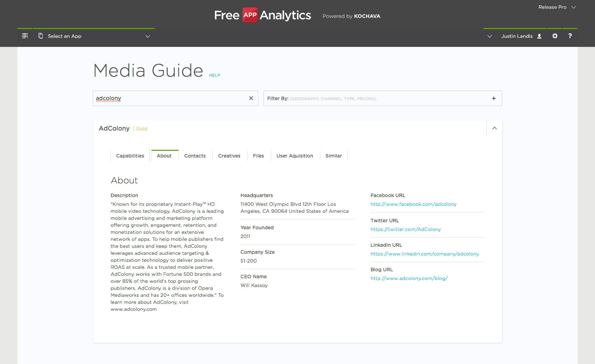The width and height of the screenshot is (595, 364).
Task: Switch to the Capabilities tab
Action: click(130, 156)
